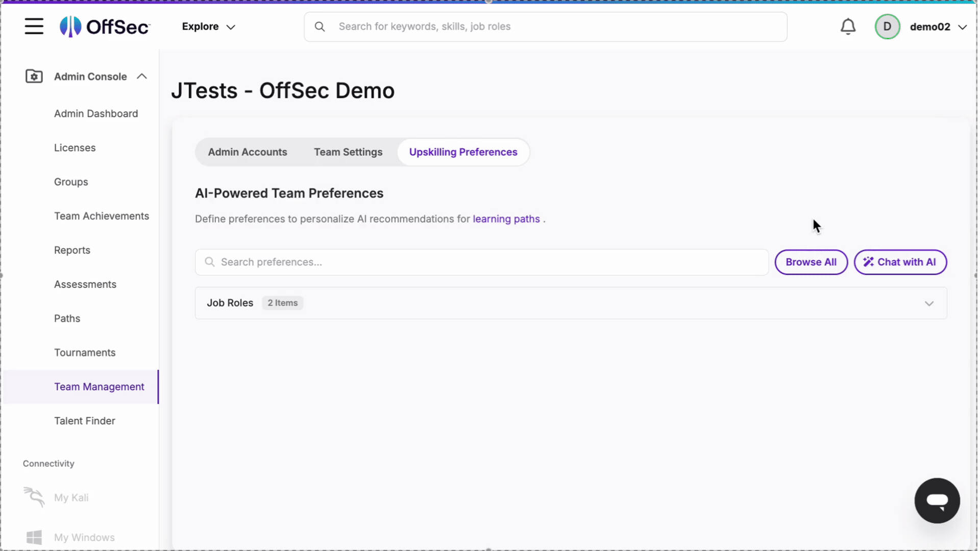Click the Chat with AI button
This screenshot has width=980, height=551.
900,262
